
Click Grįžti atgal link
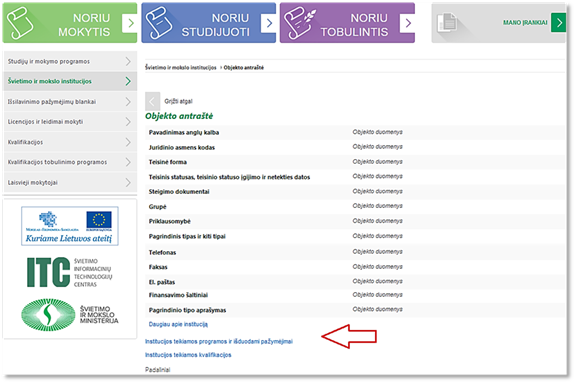pyautogui.click(x=178, y=101)
